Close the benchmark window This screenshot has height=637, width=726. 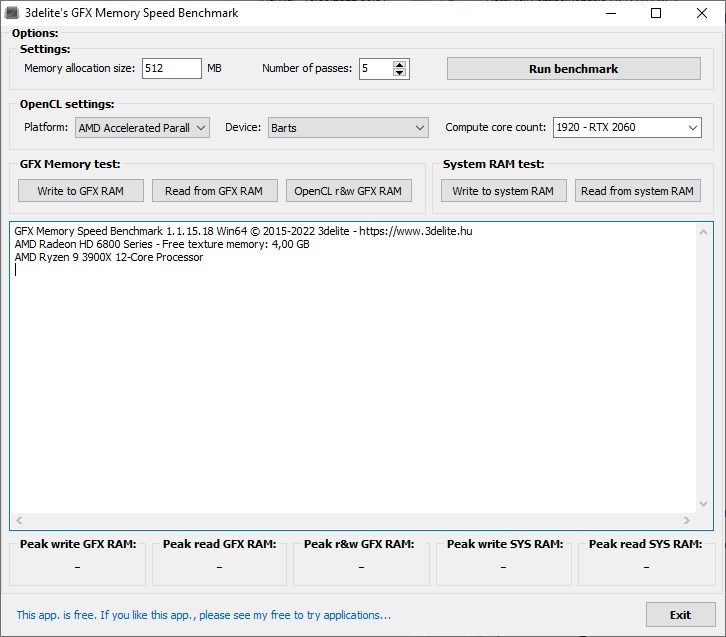click(701, 13)
